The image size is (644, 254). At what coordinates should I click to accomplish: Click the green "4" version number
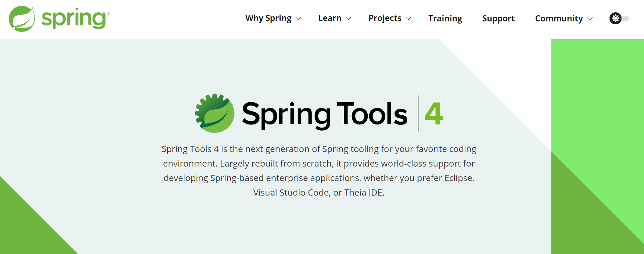434,114
